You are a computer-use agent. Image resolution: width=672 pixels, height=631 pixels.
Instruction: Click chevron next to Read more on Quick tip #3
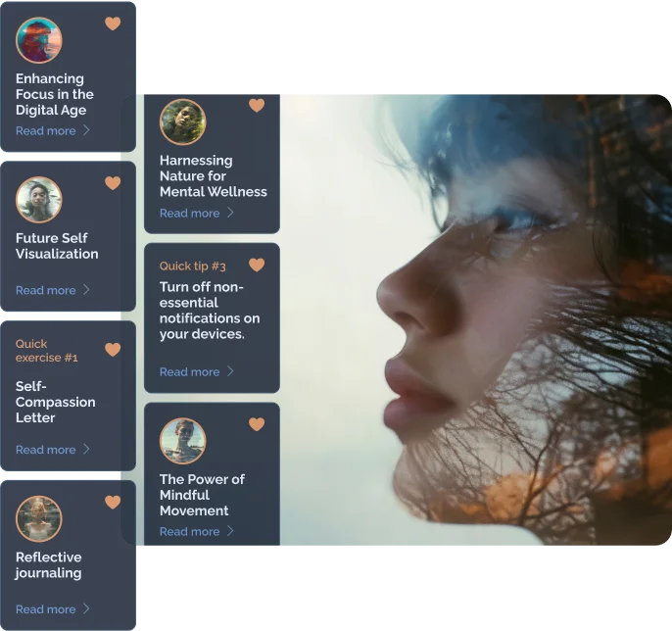pos(230,371)
